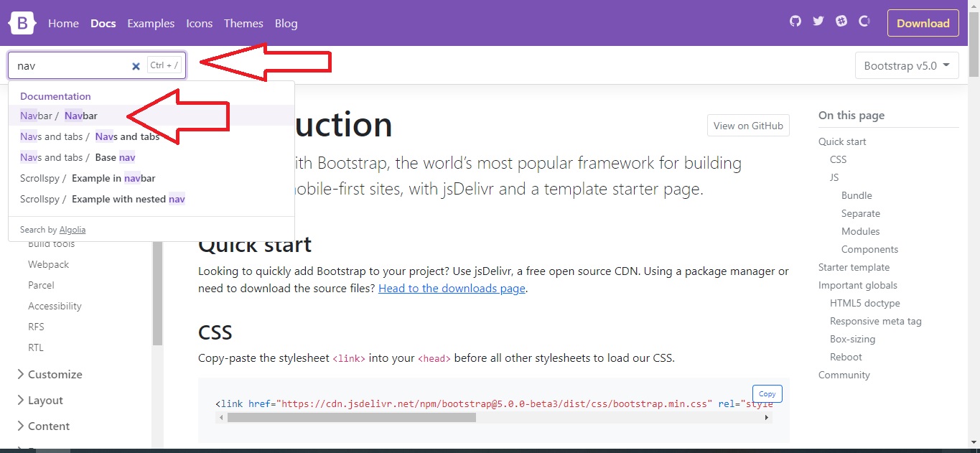Open Examples in top navigation
Image resolution: width=980 pixels, height=453 pixels.
click(151, 23)
